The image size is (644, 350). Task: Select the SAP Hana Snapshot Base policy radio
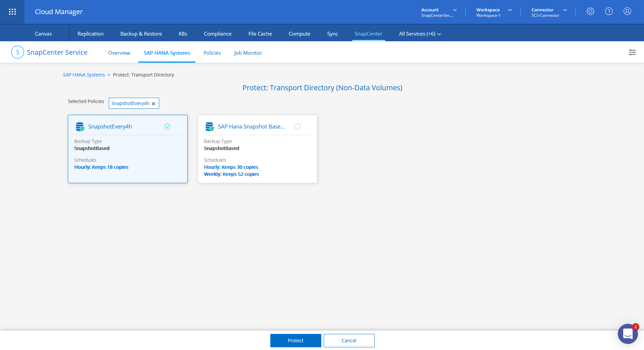(x=297, y=127)
